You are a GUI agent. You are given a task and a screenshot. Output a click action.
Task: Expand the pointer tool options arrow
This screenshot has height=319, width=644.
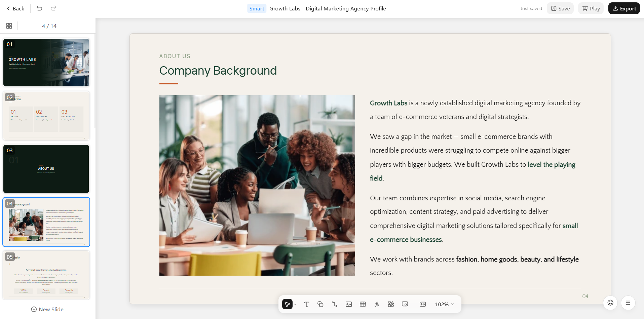295,304
